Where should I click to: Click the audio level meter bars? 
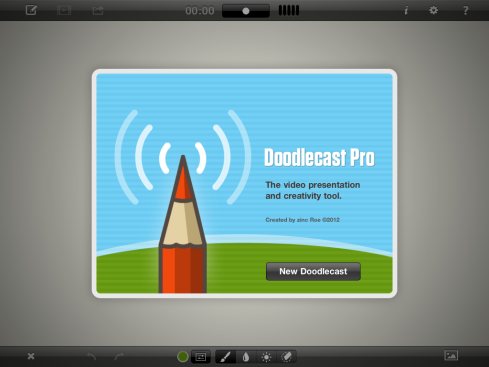(x=289, y=11)
